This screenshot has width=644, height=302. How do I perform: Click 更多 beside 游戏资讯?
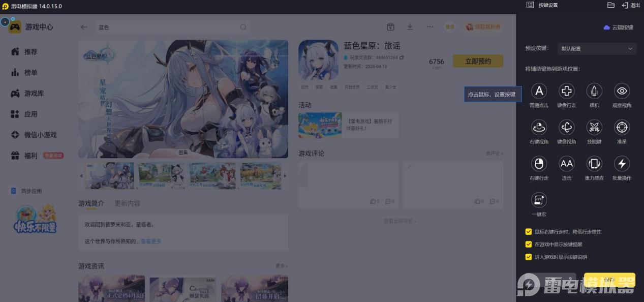[282, 266]
